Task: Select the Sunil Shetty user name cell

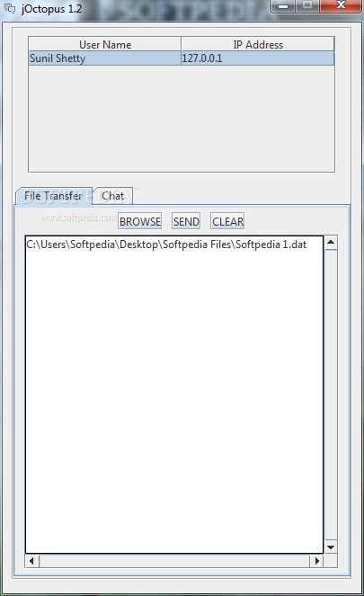Action: 105,58
